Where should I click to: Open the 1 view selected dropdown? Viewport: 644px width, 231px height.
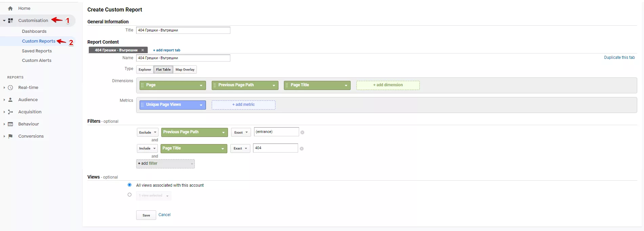pyautogui.click(x=154, y=195)
